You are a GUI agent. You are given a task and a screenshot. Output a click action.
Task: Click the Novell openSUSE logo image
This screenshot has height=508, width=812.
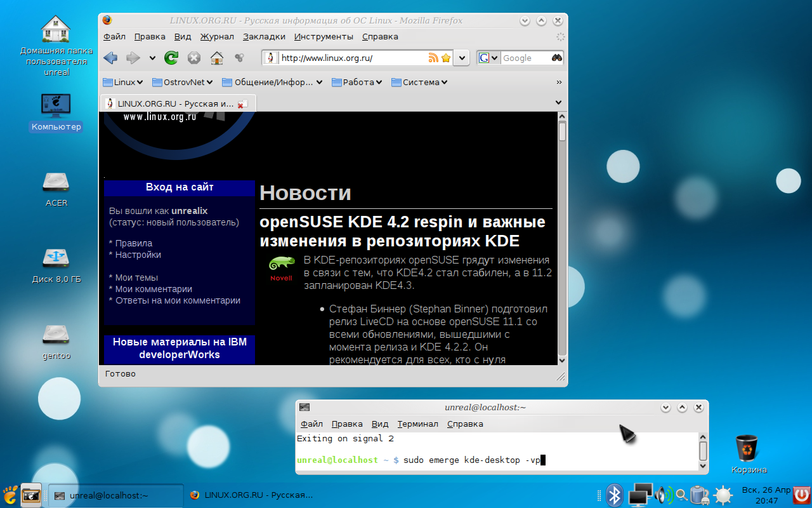pos(281,269)
